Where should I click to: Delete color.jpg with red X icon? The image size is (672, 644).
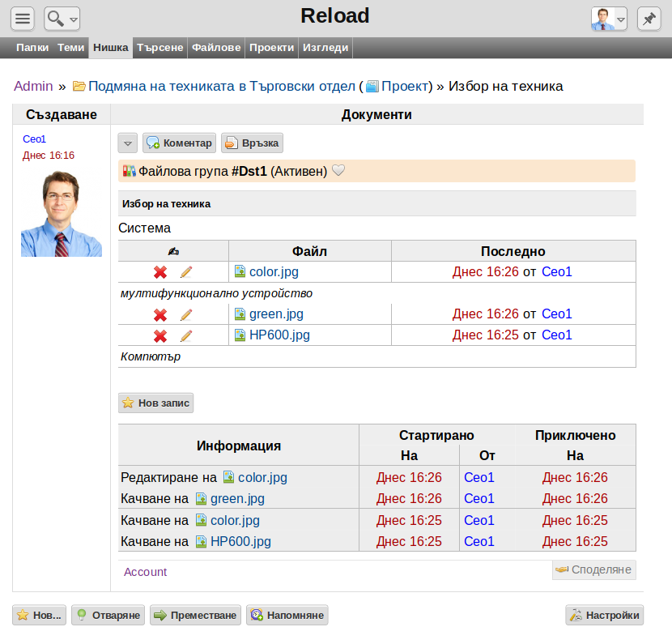[160, 272]
